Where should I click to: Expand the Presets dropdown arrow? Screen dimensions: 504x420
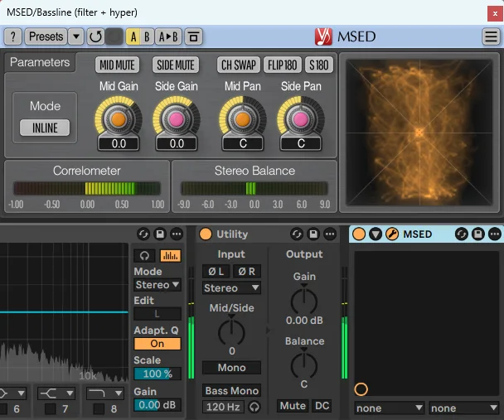point(76,36)
